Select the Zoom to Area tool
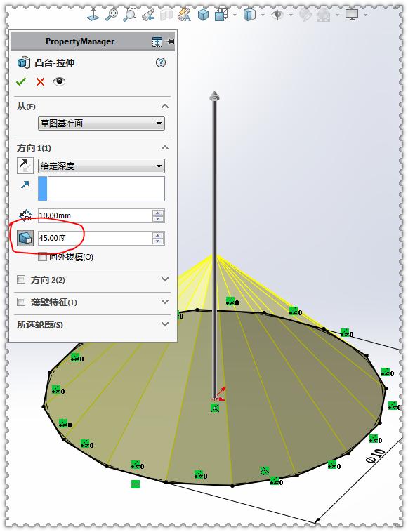Viewport: 408px width, 532px height. tap(130, 15)
